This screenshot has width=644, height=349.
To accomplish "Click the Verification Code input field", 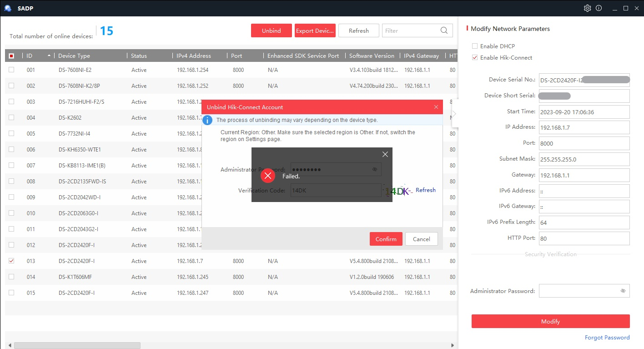I will (336, 190).
